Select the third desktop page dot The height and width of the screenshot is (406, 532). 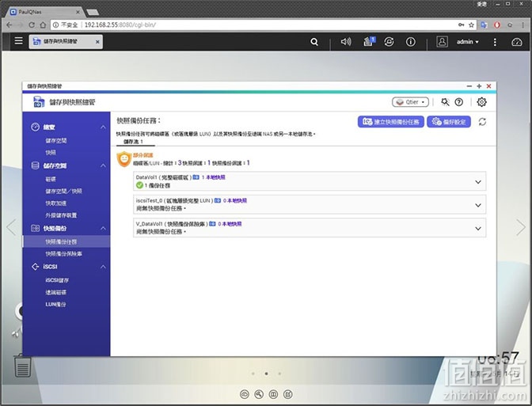[279, 374]
